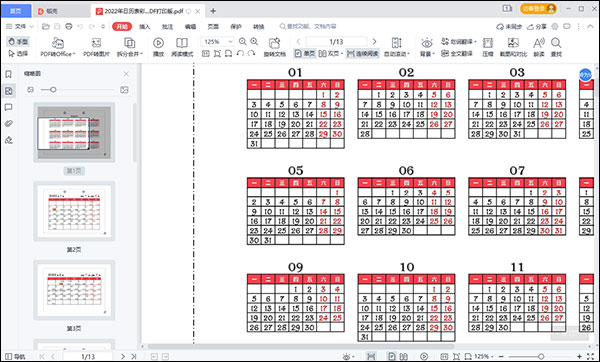Start slideshow with the 播放 play icon
This screenshot has height=362, width=600.
(158, 47)
